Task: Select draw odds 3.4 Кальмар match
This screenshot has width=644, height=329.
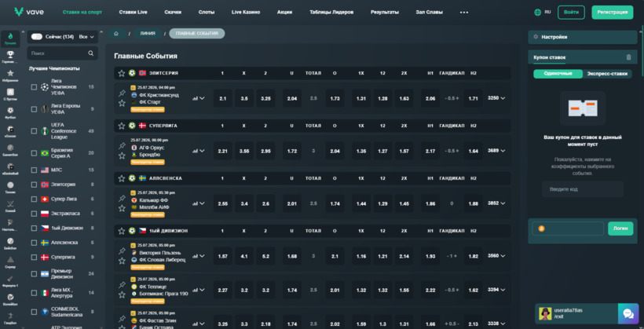Action: coord(244,203)
